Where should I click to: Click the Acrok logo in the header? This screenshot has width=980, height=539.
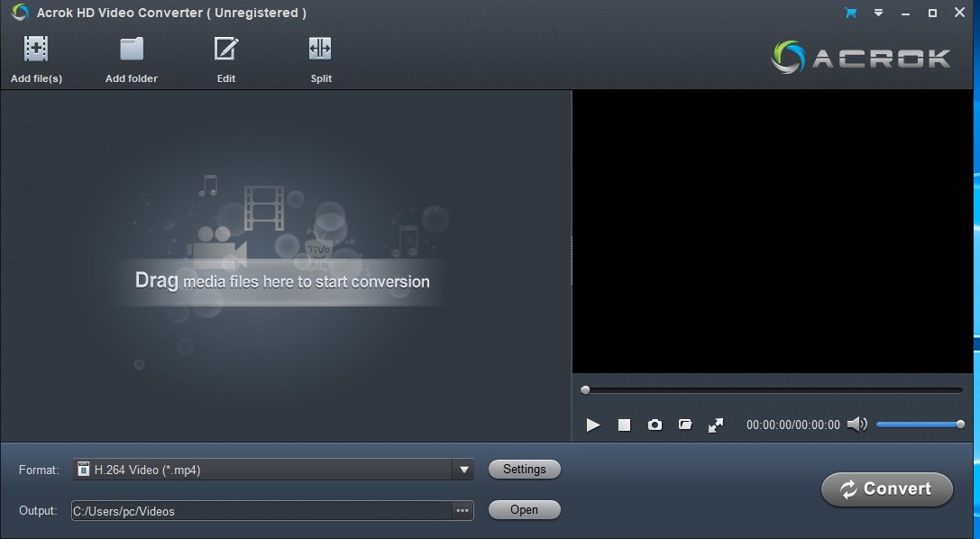point(861,58)
